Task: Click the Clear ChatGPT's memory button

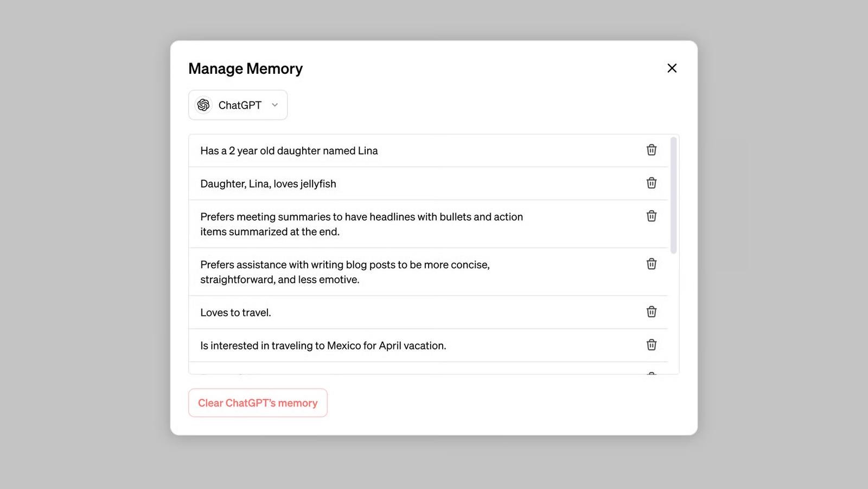Action: click(x=258, y=403)
